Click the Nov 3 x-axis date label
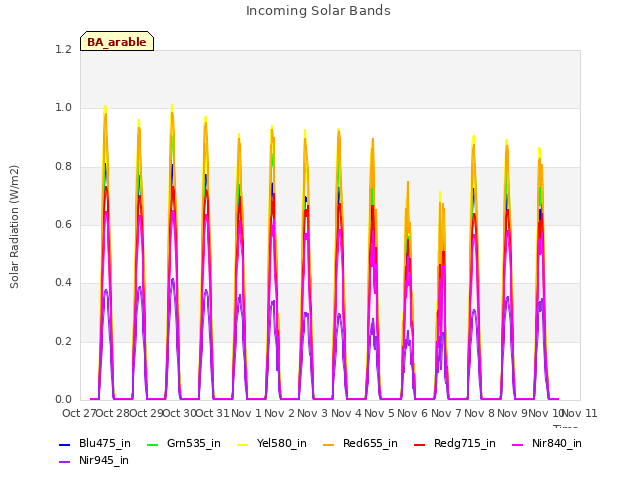640x480 pixels. (x=313, y=413)
